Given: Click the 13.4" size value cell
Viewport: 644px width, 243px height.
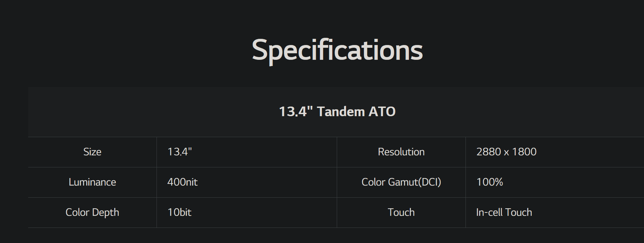Looking at the screenshot, I should pos(180,152).
